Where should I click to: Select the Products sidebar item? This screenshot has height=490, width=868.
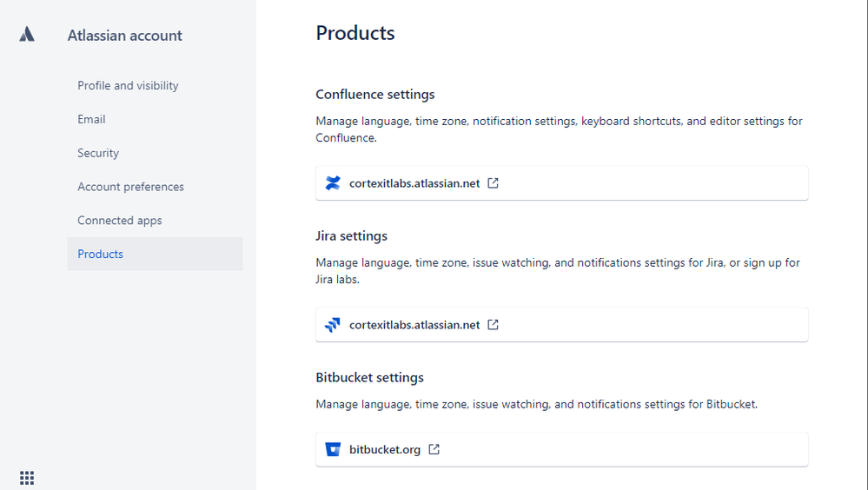pos(101,254)
